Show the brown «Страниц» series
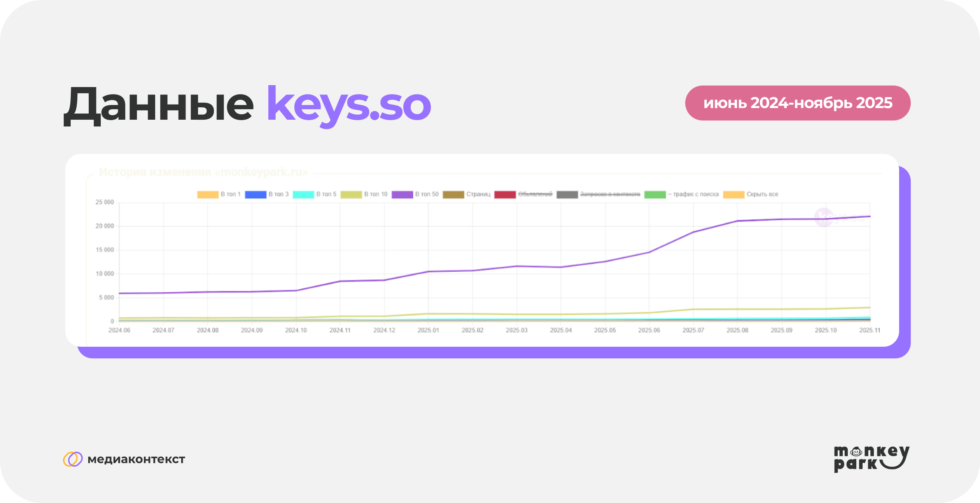 coord(453,195)
